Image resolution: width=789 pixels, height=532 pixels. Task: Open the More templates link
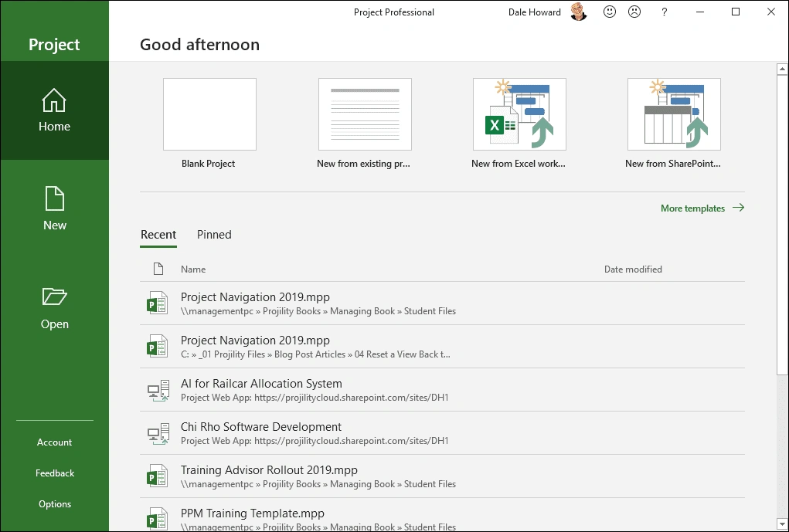click(702, 208)
